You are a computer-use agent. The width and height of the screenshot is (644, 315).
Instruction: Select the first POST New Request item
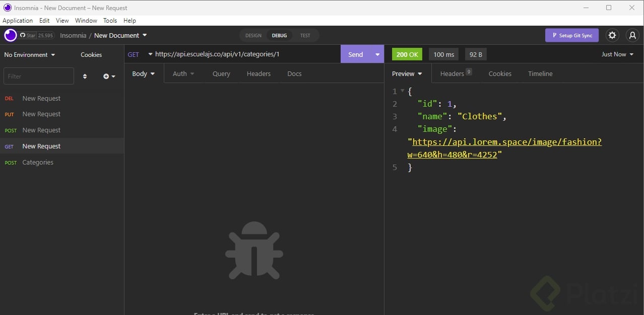pyautogui.click(x=62, y=130)
